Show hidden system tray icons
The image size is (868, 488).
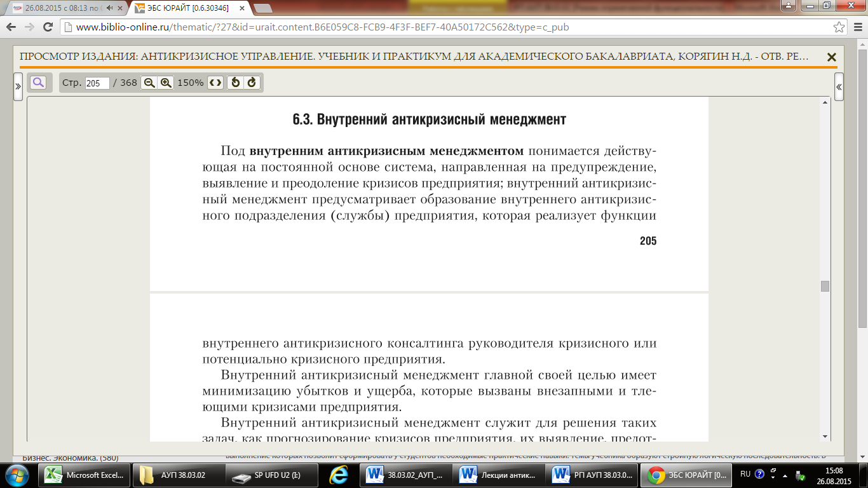785,475
